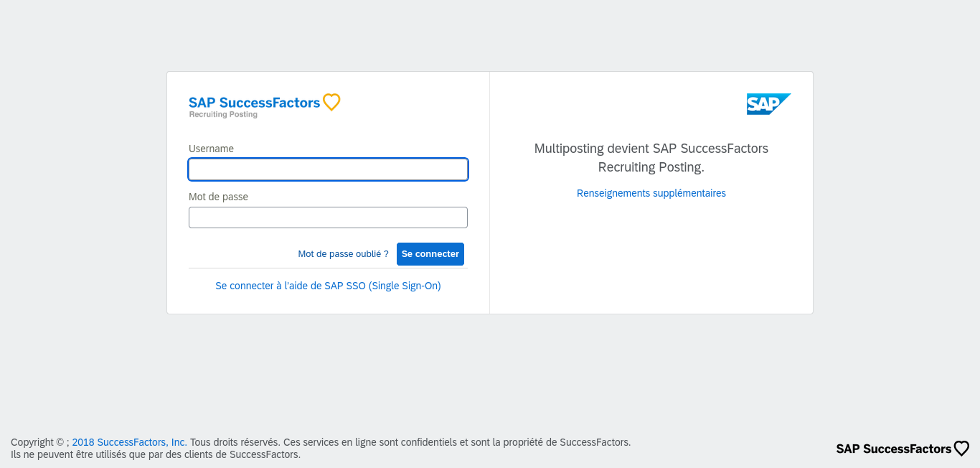
Task: Focus the Mot de passe input field
Action: [x=328, y=217]
